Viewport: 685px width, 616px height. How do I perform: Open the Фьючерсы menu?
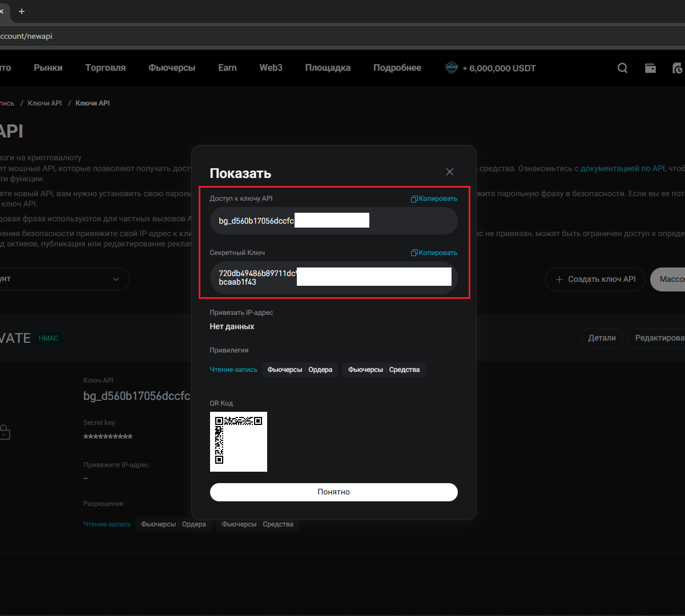click(x=172, y=67)
